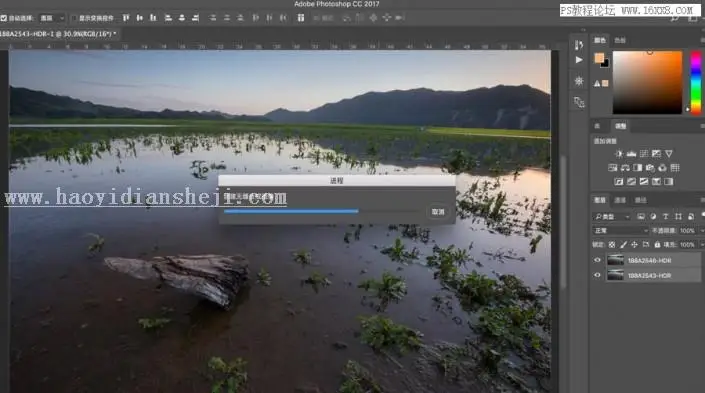This screenshot has width=705, height=393.
Task: Click the foreground color swatch
Action: point(599,58)
